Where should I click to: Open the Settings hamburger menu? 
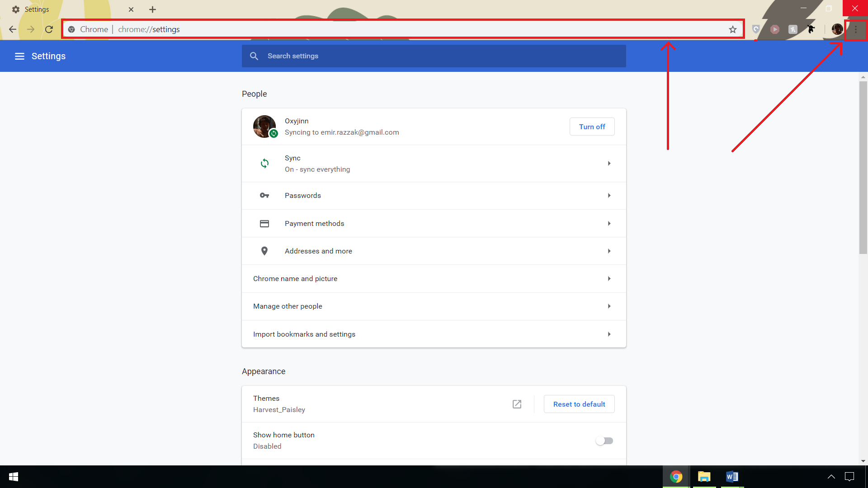[x=19, y=56]
